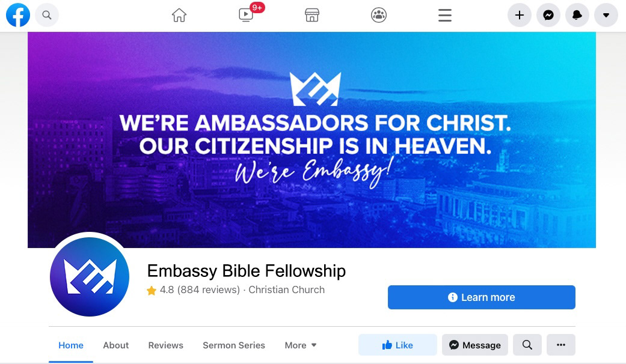Click the plus Create button
Viewport: 626px width, 364px height.
[519, 15]
